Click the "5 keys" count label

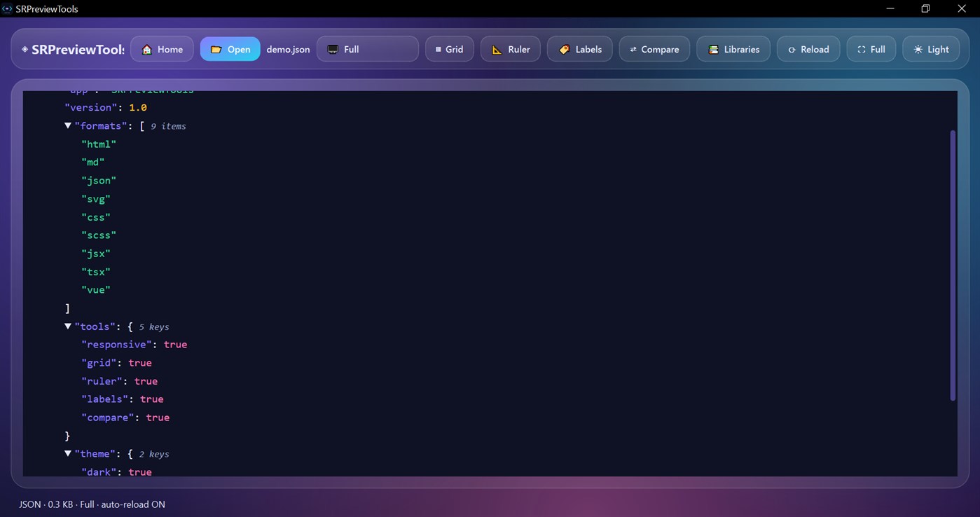pos(154,326)
